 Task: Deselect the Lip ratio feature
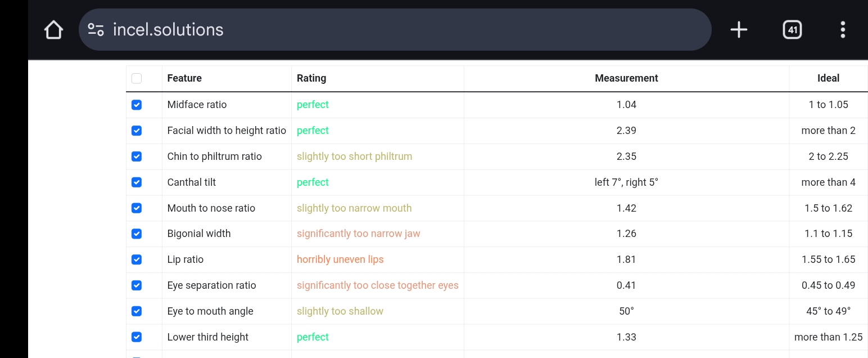[137, 259]
